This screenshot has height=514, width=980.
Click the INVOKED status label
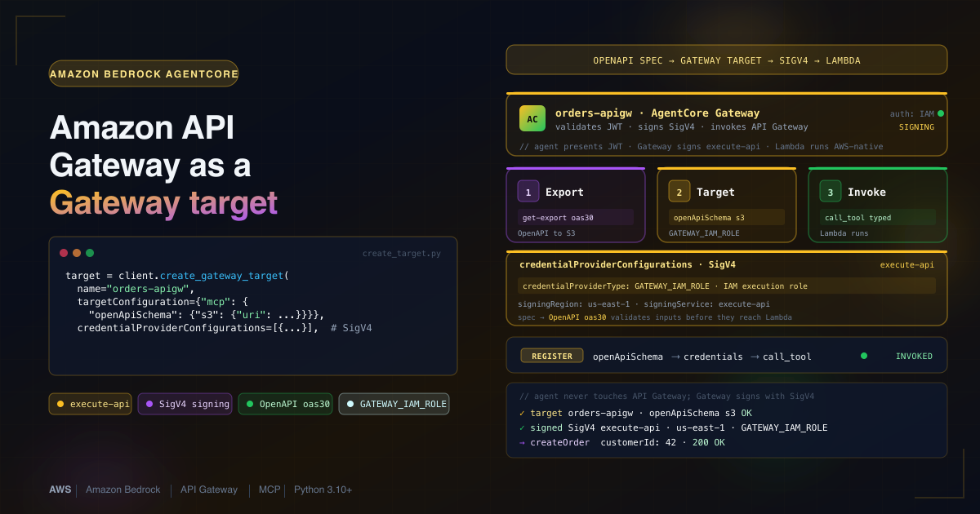coord(914,357)
